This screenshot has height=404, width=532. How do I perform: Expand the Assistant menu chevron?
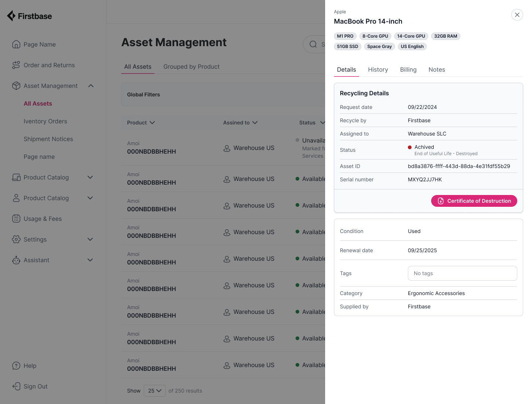(90, 260)
